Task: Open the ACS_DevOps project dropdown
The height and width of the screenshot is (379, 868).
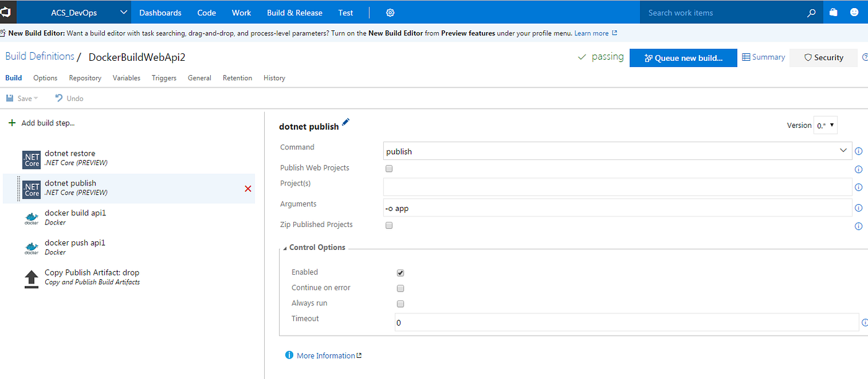Action: [x=123, y=12]
